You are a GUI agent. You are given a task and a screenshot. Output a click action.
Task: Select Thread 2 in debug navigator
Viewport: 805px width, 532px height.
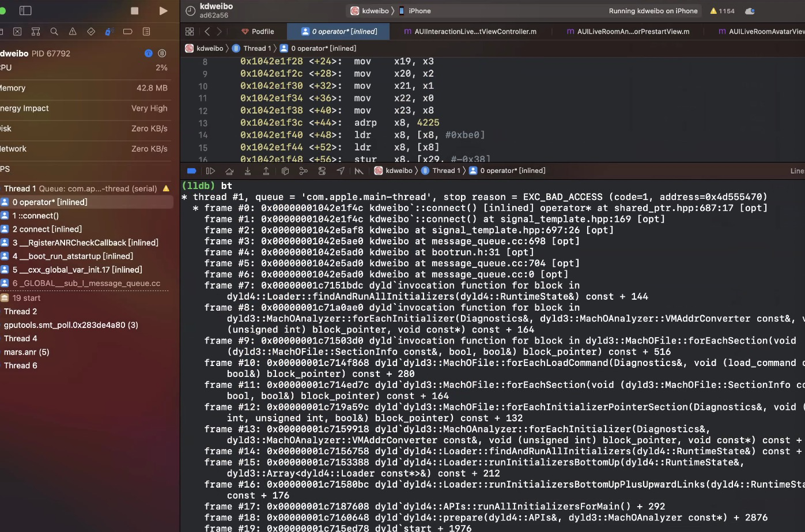pos(86,311)
